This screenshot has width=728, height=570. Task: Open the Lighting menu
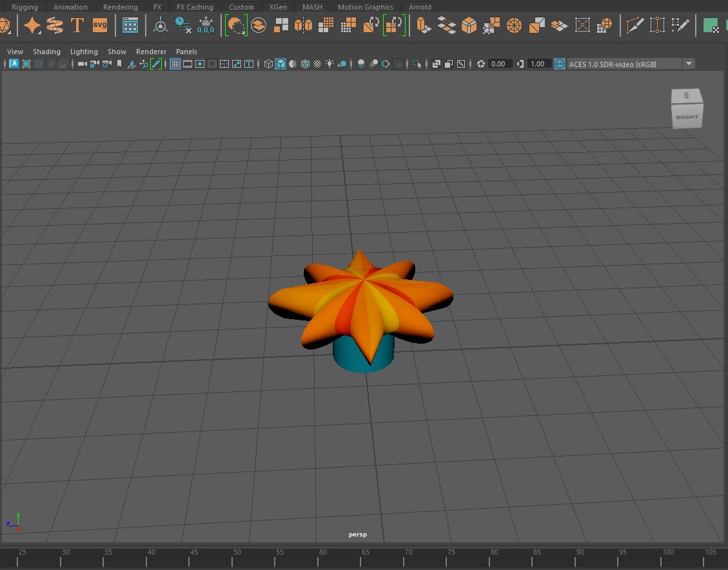click(84, 52)
